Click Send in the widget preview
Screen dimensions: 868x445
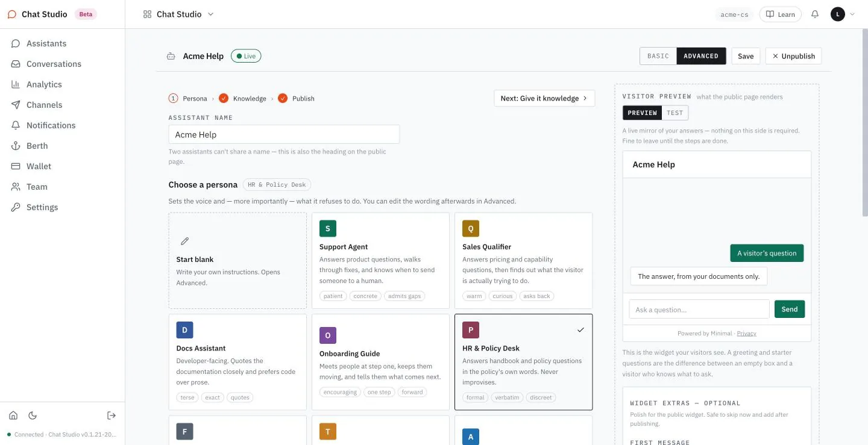[790, 310]
